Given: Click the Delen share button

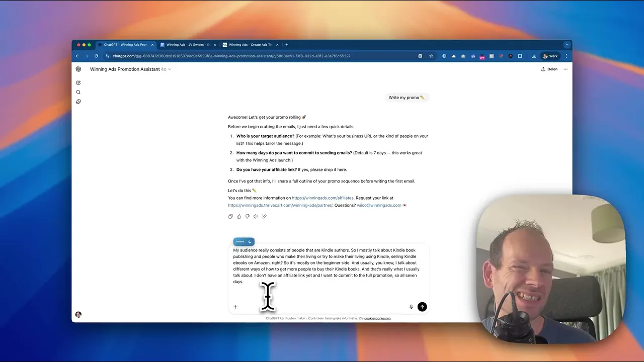Looking at the screenshot, I should 549,69.
